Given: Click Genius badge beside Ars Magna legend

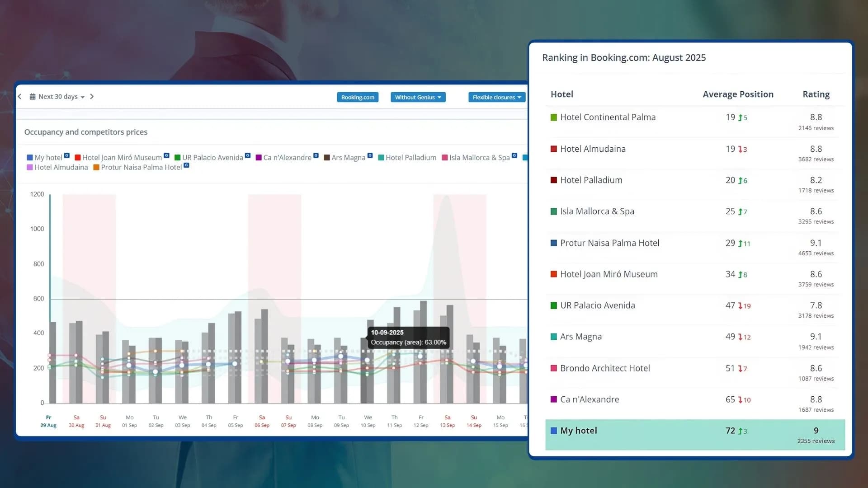Looking at the screenshot, I should (x=370, y=155).
